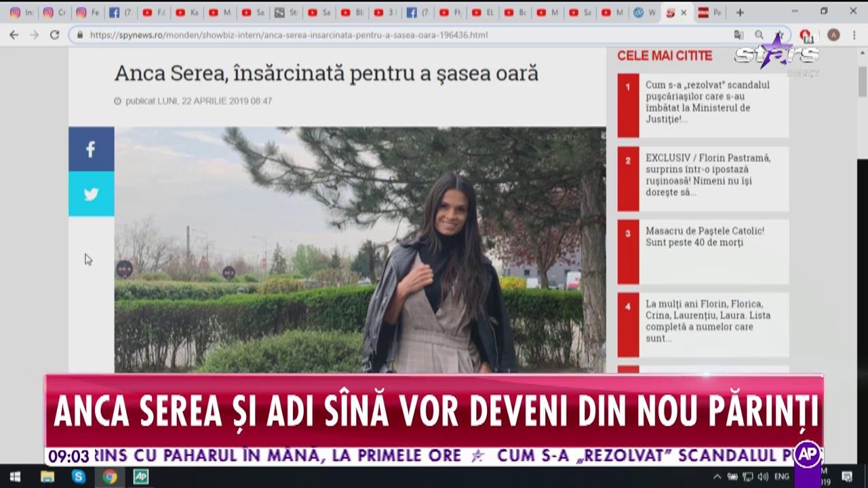Screen dimensions: 868x488
Task: Reload the spynews.ro page
Action: 55,35
